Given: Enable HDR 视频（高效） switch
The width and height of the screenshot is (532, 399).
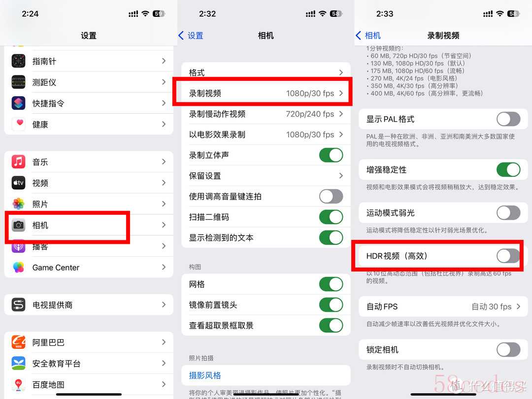Looking at the screenshot, I should pyautogui.click(x=508, y=256).
